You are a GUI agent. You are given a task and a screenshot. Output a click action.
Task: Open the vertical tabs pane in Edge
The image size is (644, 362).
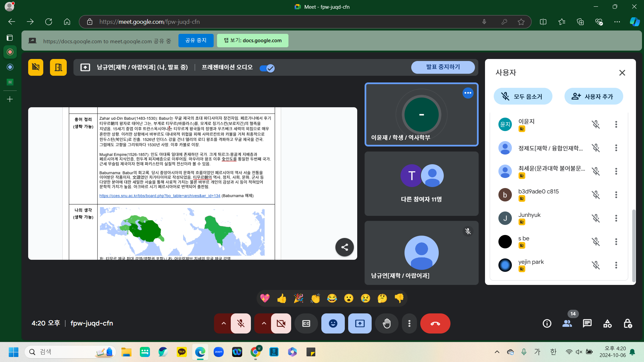coord(10,38)
